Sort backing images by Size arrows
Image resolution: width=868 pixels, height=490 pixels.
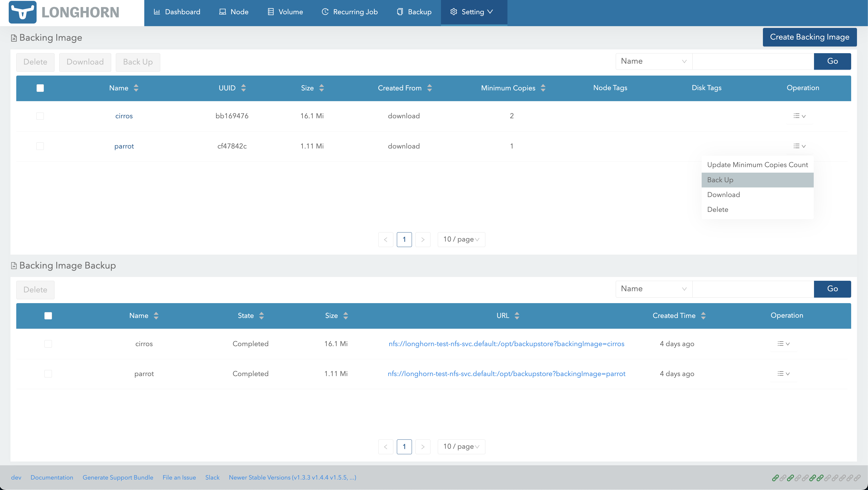click(x=321, y=88)
